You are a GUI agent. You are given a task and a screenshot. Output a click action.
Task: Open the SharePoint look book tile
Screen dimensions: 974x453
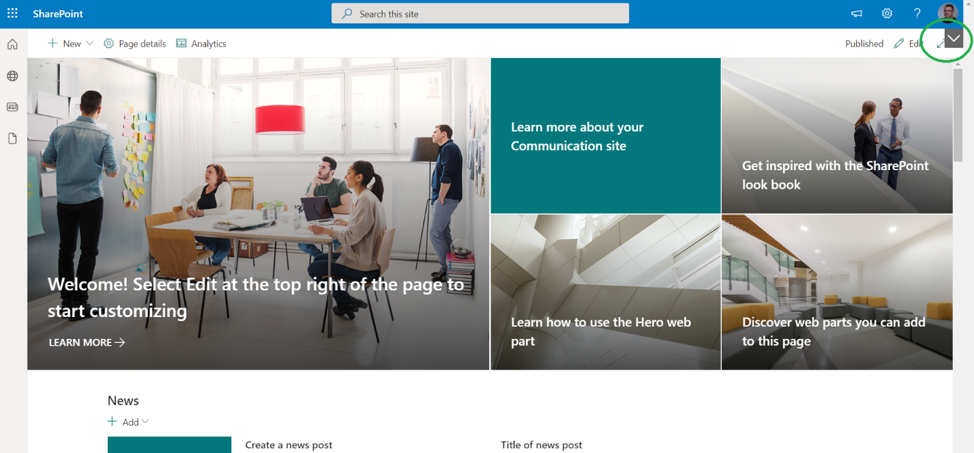(x=836, y=136)
